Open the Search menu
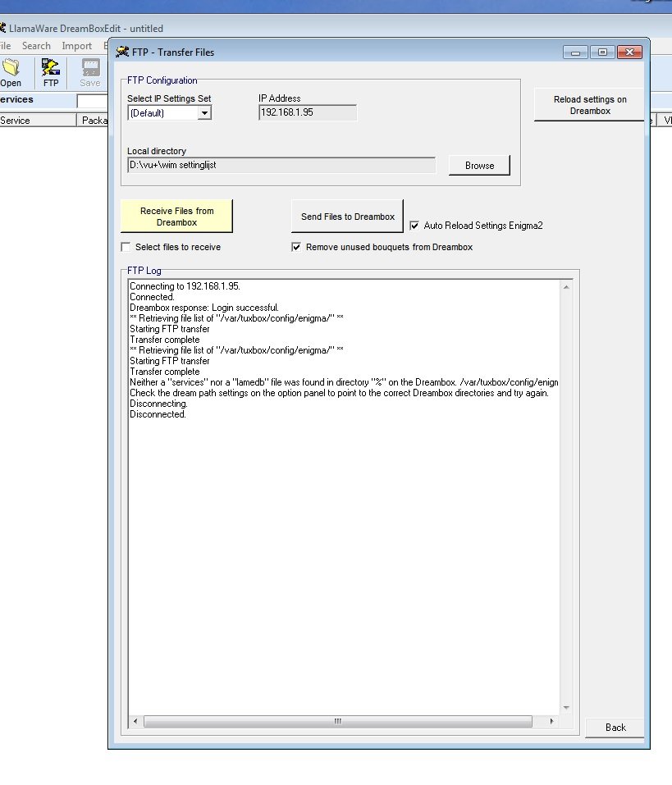 [36, 46]
